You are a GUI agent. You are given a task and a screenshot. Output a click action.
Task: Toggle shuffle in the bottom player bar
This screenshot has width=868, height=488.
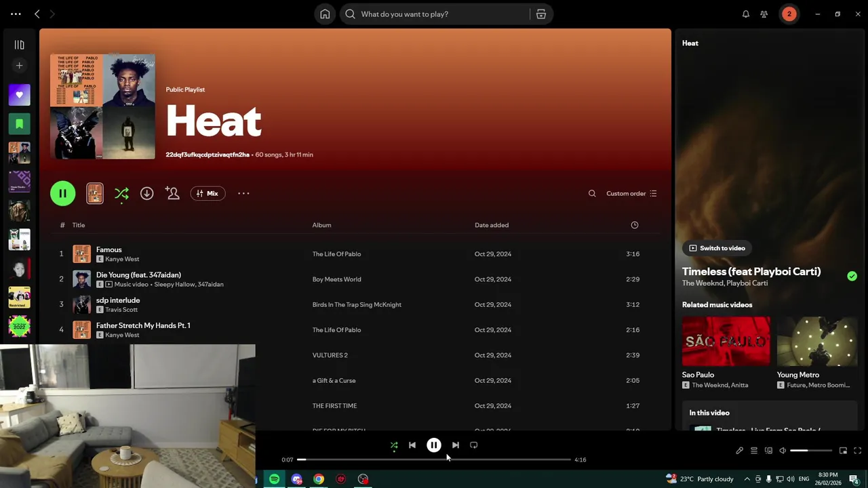tap(394, 445)
